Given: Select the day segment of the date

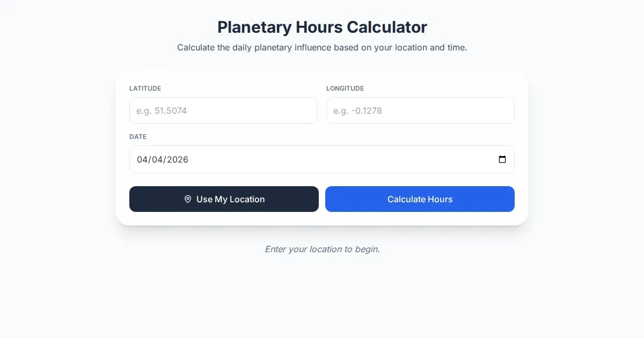Looking at the screenshot, I should click(x=157, y=159).
